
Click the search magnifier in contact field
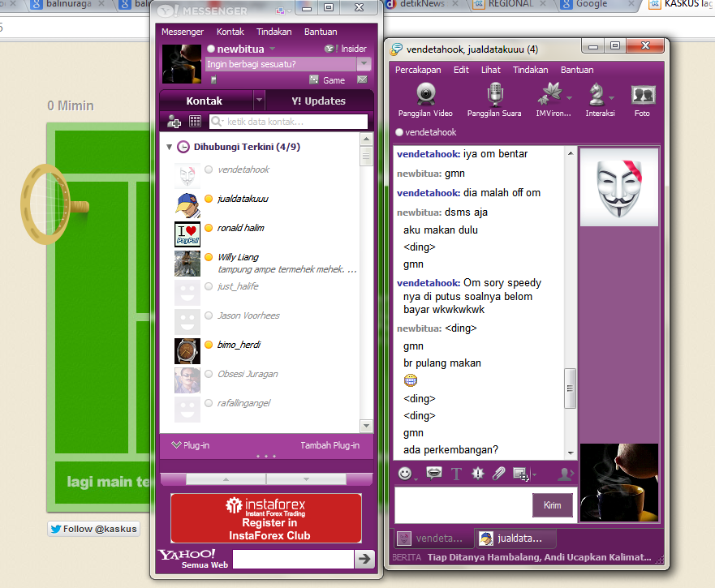[x=216, y=121]
